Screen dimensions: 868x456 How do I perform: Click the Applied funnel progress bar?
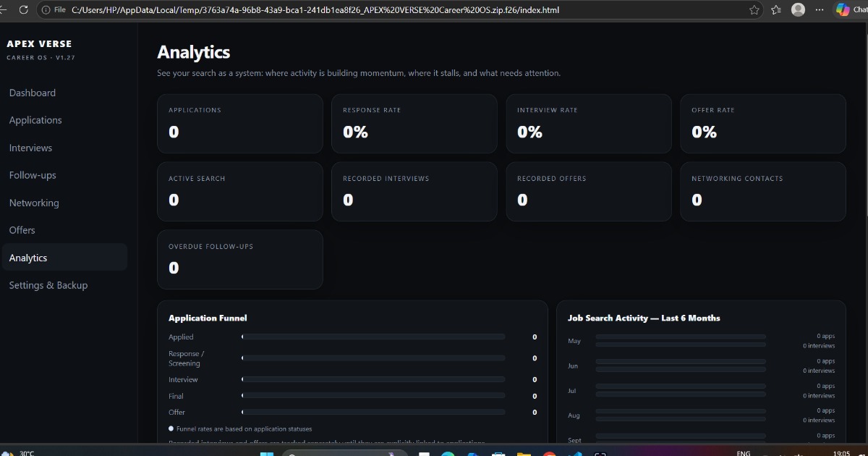coord(373,337)
